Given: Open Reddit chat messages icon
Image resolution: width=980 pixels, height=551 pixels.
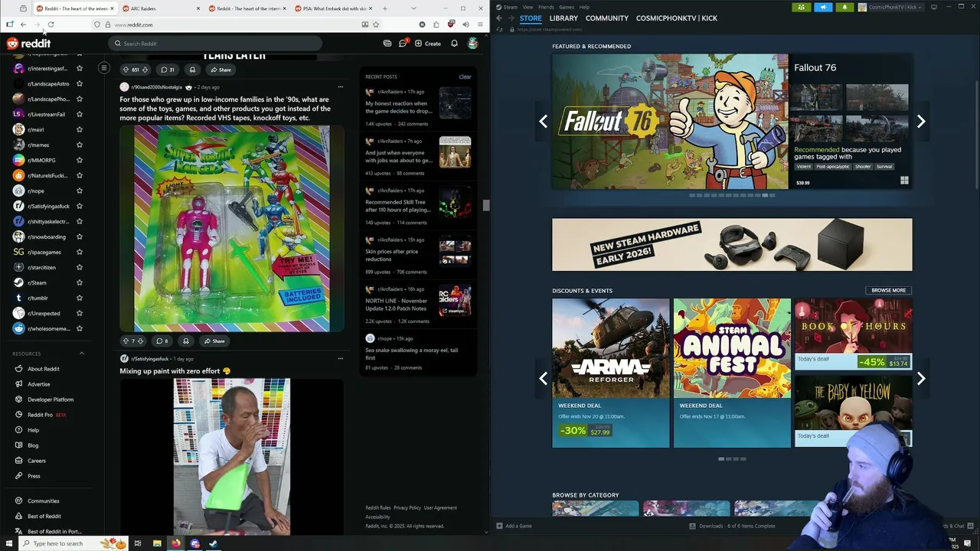Looking at the screenshot, I should pyautogui.click(x=403, y=44).
